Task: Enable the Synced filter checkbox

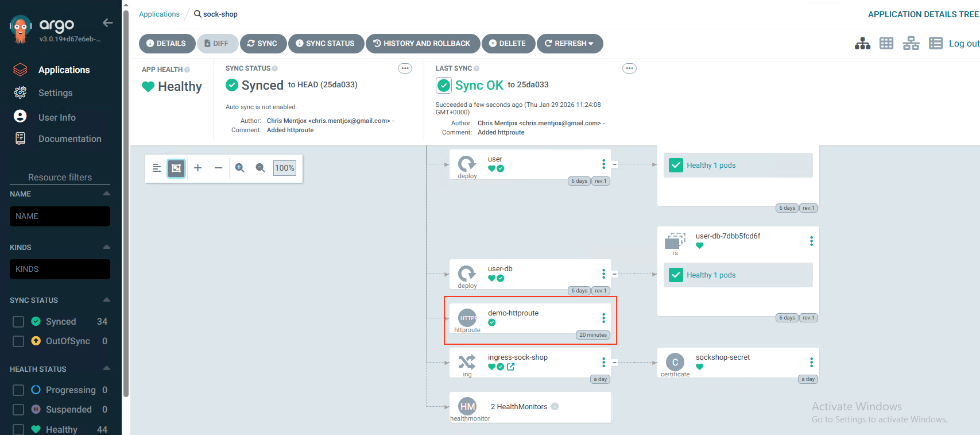Action: 18,322
